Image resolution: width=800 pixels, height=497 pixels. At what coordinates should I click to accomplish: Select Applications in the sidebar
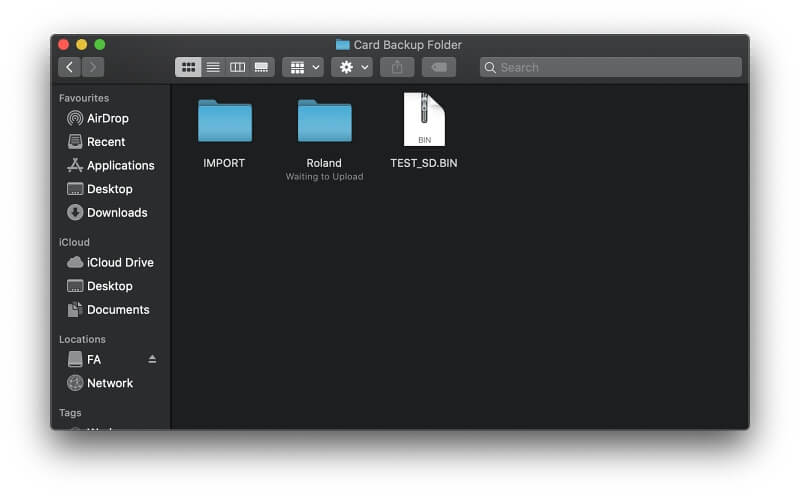coord(120,165)
